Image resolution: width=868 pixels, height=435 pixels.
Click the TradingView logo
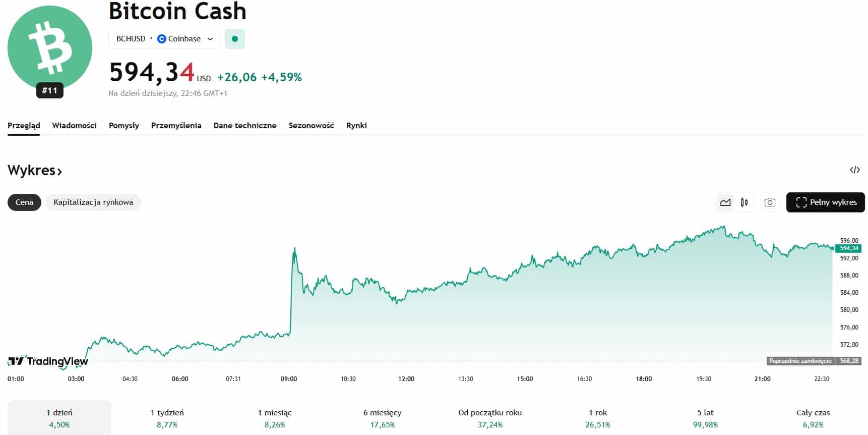pyautogui.click(x=48, y=361)
